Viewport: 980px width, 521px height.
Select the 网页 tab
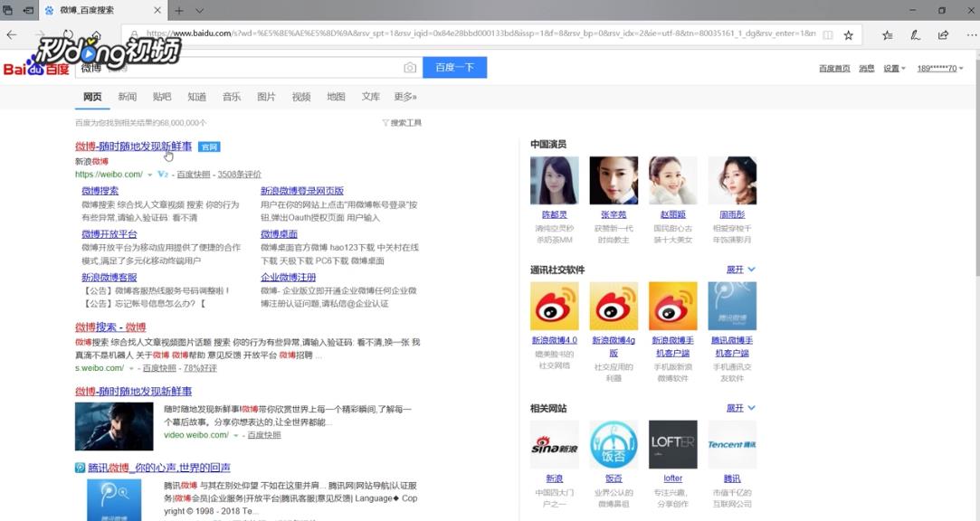[92, 97]
